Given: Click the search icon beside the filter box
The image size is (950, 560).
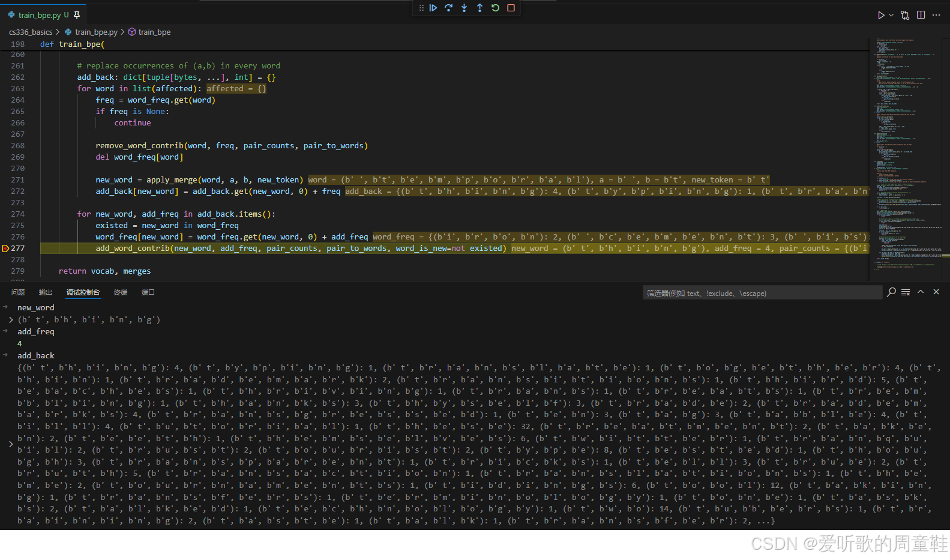Looking at the screenshot, I should pyautogui.click(x=891, y=292).
